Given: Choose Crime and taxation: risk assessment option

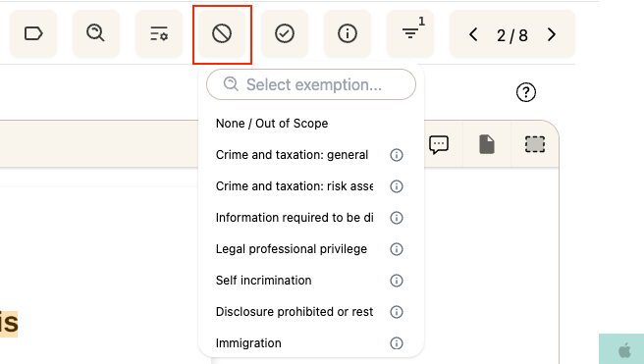Looking at the screenshot, I should [295, 186].
